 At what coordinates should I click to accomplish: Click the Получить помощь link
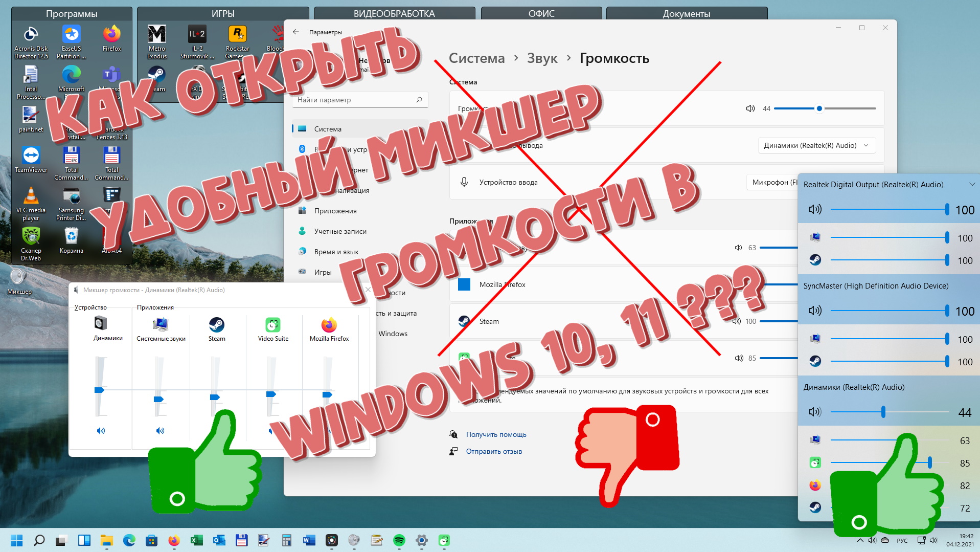tap(495, 434)
